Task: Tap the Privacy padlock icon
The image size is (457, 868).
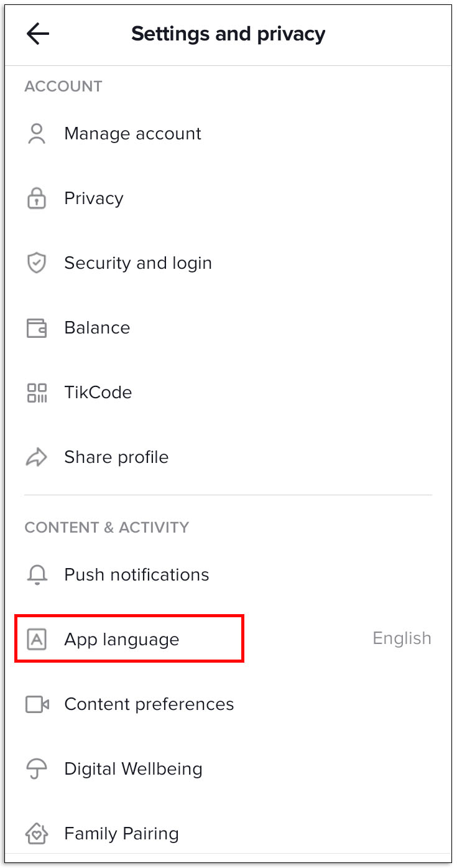Action: click(37, 198)
